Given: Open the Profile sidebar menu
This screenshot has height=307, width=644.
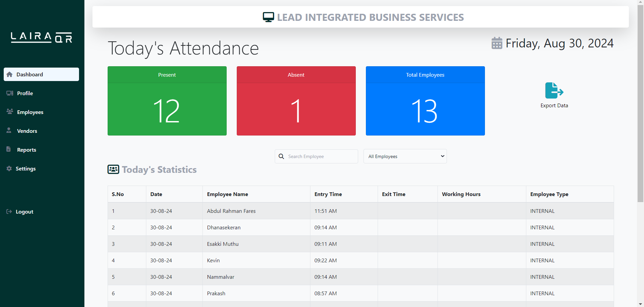Looking at the screenshot, I should tap(25, 93).
